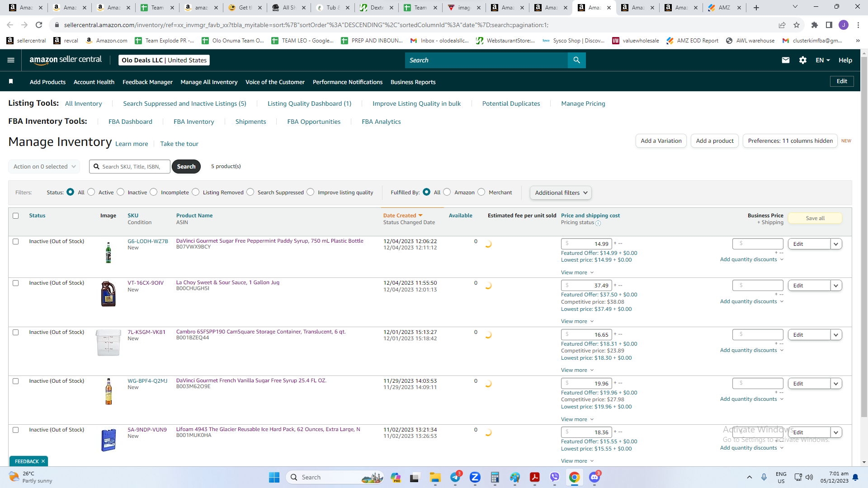This screenshot has height=488, width=868.
Task: Open the settings gear icon
Action: 803,60
